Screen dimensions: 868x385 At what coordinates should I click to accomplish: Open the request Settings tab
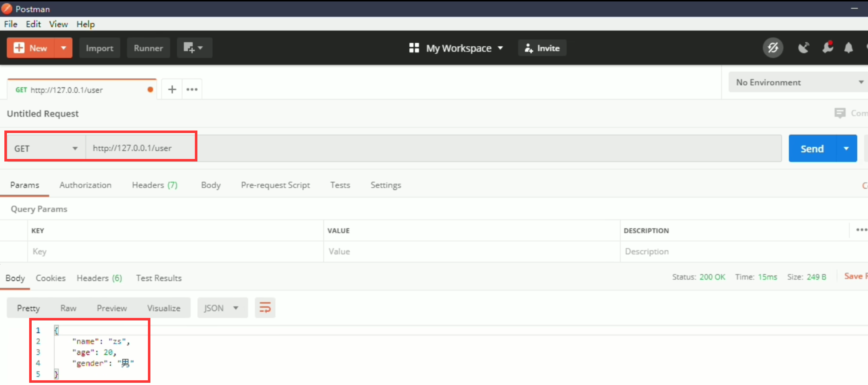pyautogui.click(x=386, y=185)
